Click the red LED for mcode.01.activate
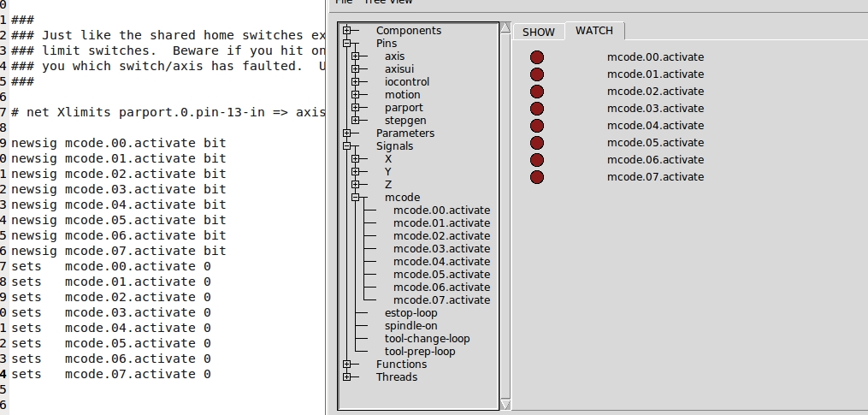The width and height of the screenshot is (868, 415). (x=537, y=74)
